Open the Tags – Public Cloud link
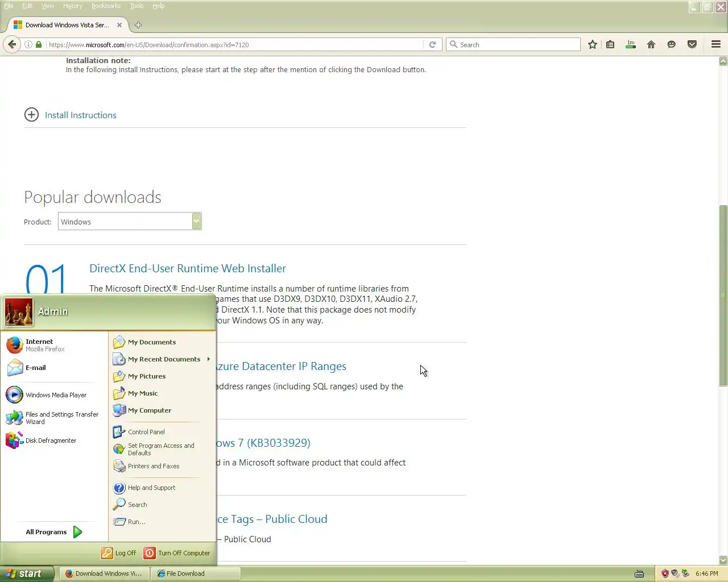This screenshot has height=582, width=728. coord(272,519)
